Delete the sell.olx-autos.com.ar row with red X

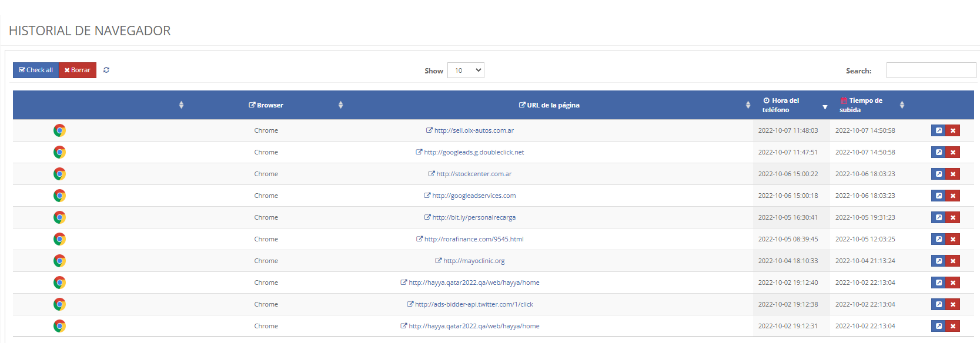pos(952,130)
